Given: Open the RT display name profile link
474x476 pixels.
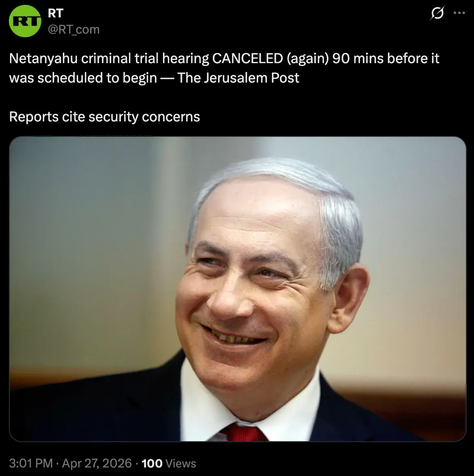Looking at the screenshot, I should click(55, 13).
